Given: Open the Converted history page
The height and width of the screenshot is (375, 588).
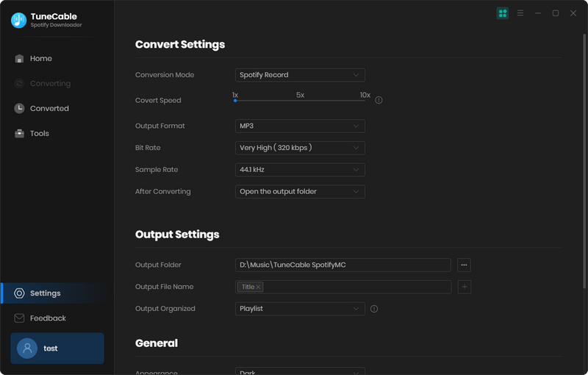Looking at the screenshot, I should [x=57, y=108].
